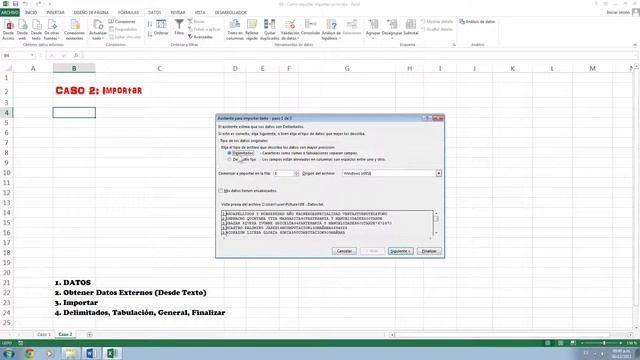This screenshot has width=640, height=360.
Task: Click the Siguiente button
Action: (x=400, y=251)
